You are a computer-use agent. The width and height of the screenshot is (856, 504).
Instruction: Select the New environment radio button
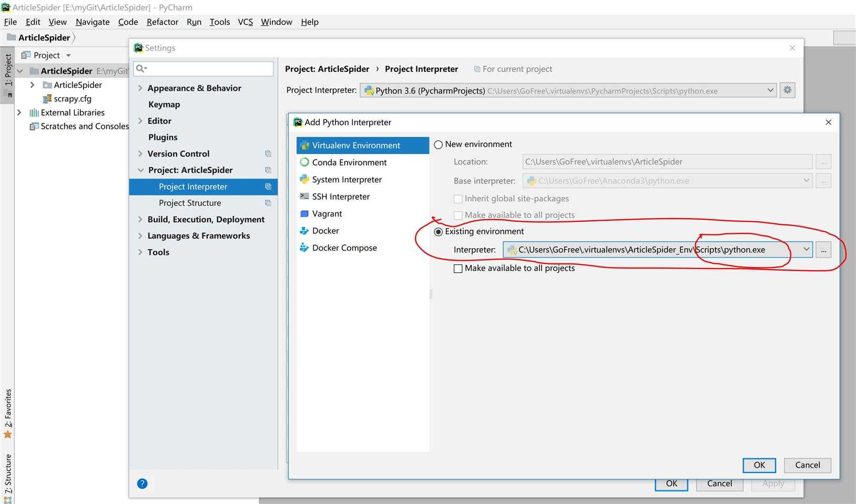tap(439, 145)
